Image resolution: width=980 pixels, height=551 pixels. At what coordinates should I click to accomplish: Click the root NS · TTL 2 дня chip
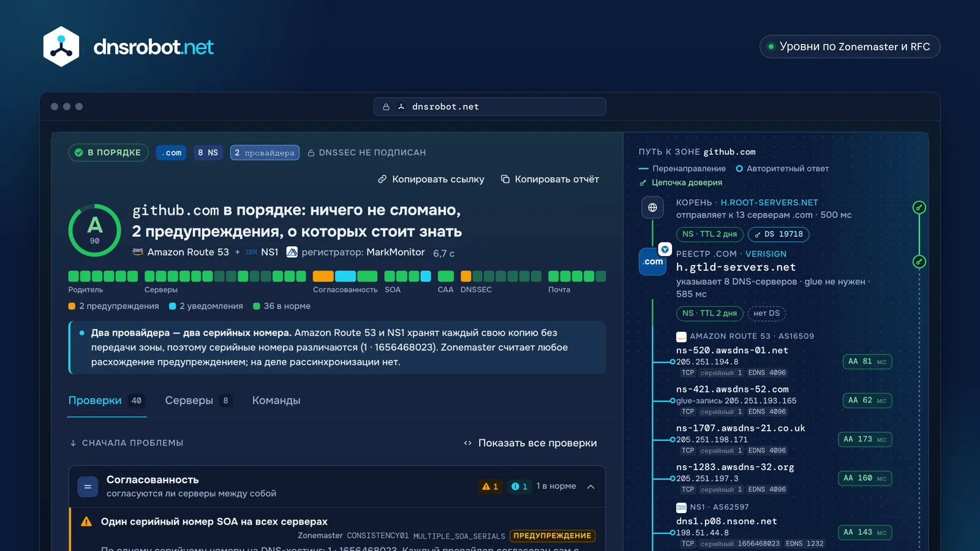709,234
